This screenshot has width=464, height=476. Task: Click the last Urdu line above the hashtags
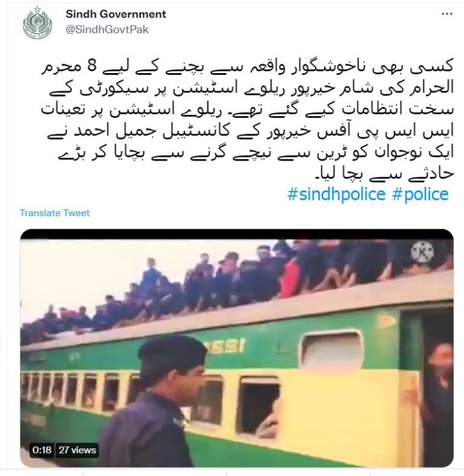click(x=384, y=173)
